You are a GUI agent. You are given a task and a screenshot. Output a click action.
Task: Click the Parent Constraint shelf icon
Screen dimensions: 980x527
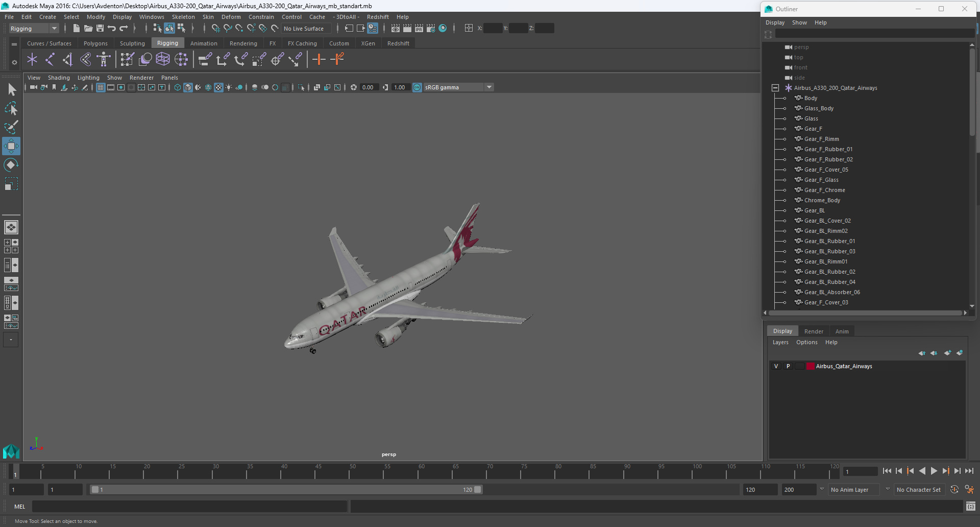(x=205, y=60)
